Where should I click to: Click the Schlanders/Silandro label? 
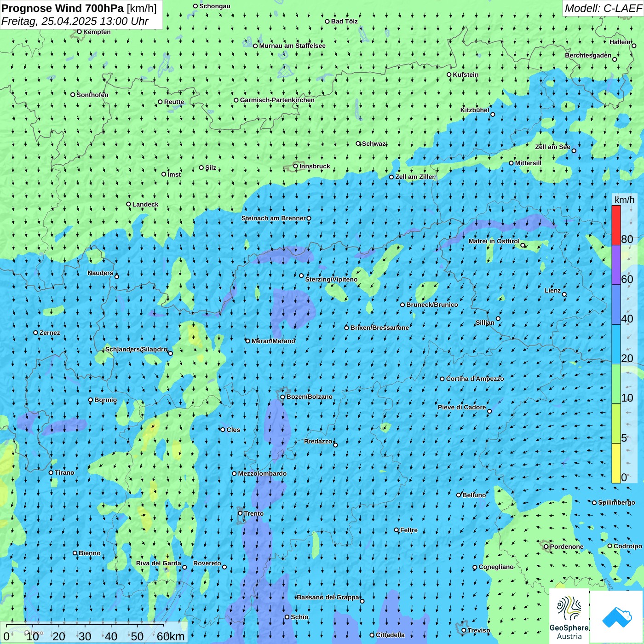coord(136,349)
